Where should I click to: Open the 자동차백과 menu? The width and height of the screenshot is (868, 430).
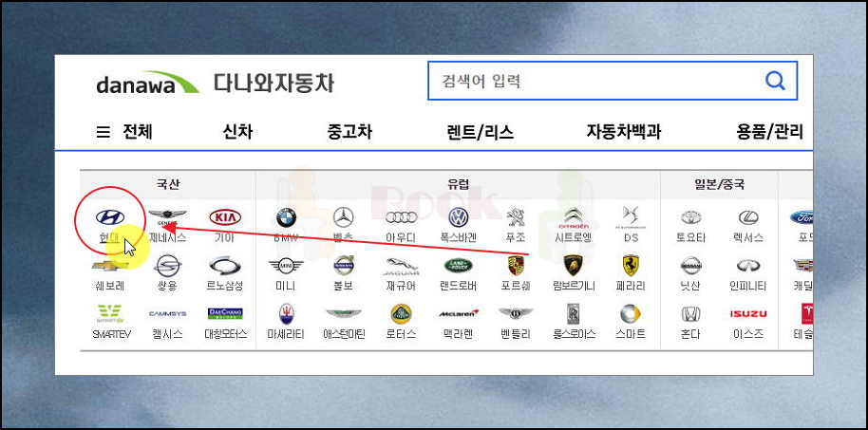(624, 132)
